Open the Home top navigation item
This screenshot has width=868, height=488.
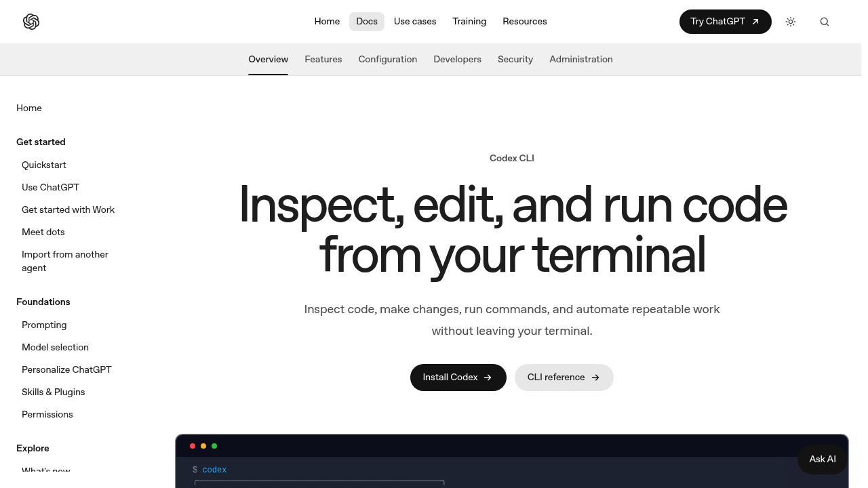coord(327,22)
